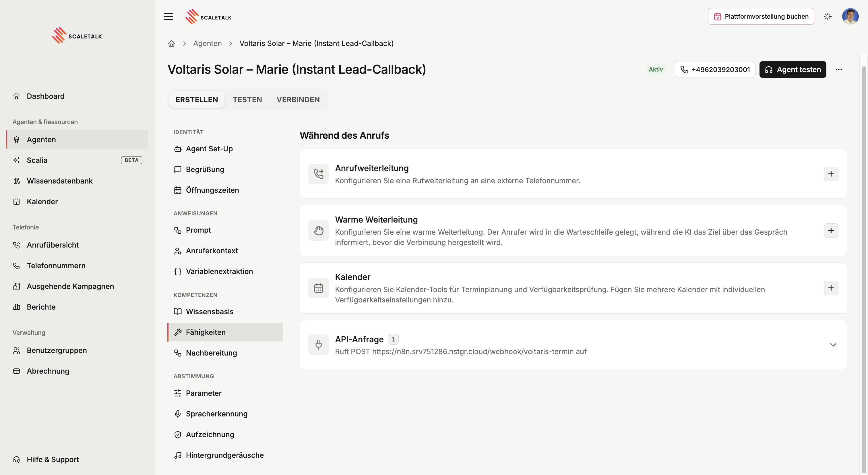Switch to the ERSTELLEN tab
Viewport: 868px width, 475px height.
197,99
